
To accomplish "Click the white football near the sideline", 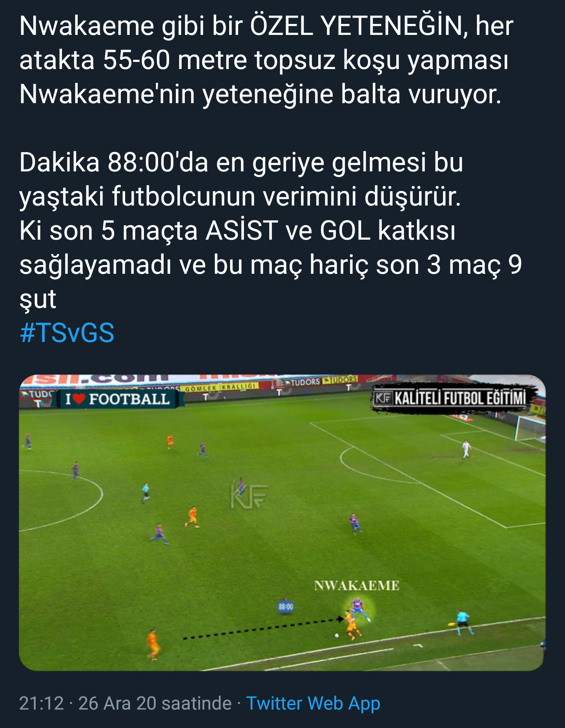I will tap(337, 635).
